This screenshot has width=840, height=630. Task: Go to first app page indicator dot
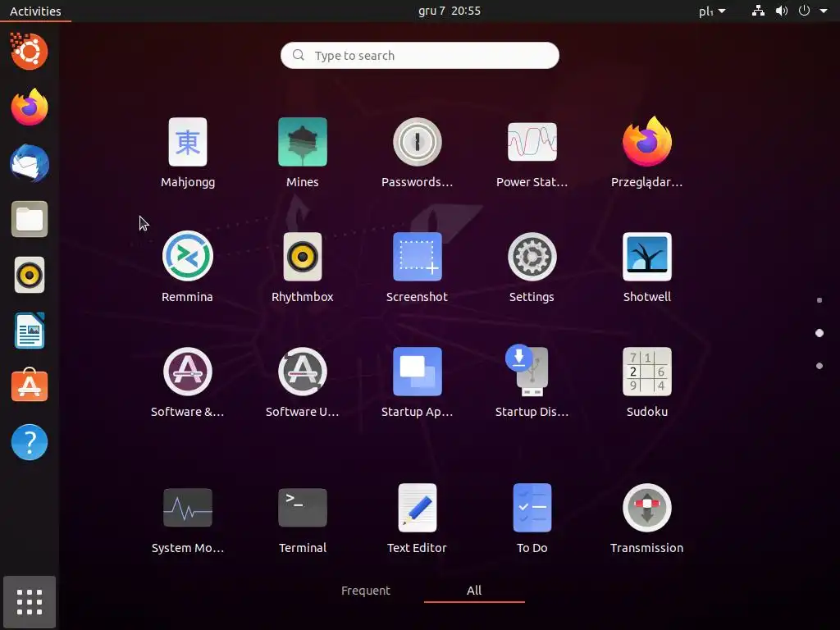819,300
